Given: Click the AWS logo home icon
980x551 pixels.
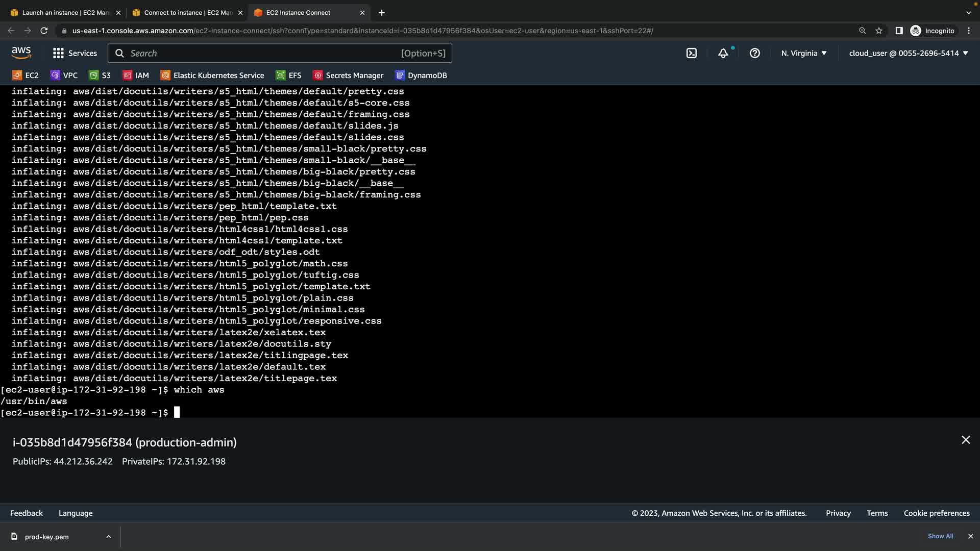Looking at the screenshot, I should pos(21,53).
